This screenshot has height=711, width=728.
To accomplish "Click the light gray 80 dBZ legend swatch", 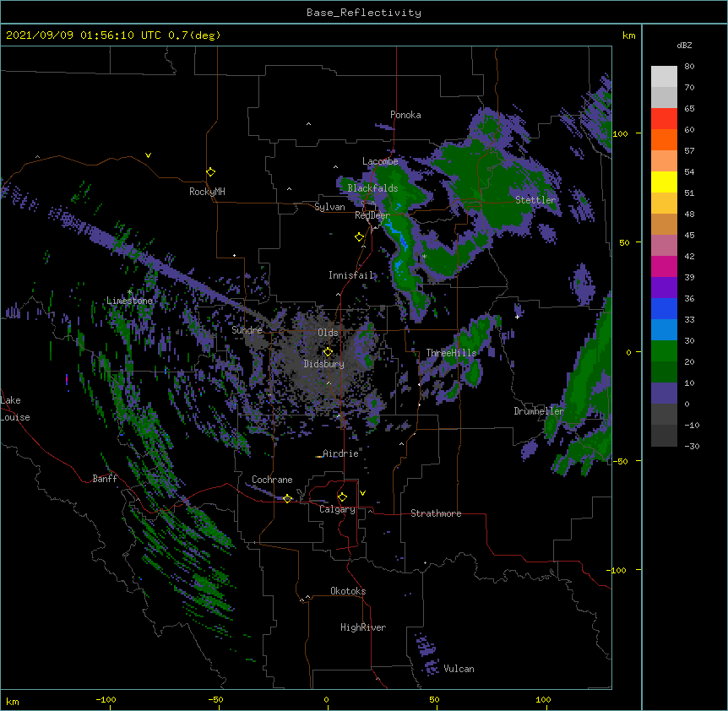I will [x=664, y=77].
